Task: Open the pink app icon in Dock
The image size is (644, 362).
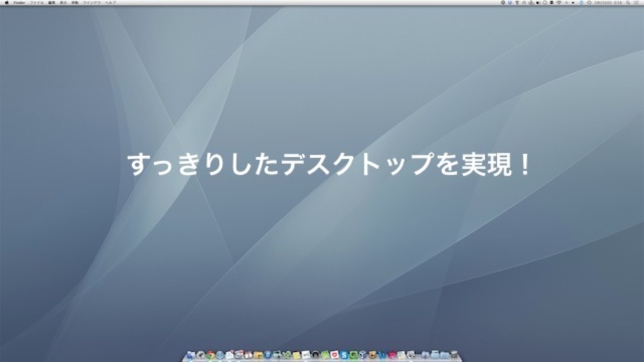Action: pos(391,355)
